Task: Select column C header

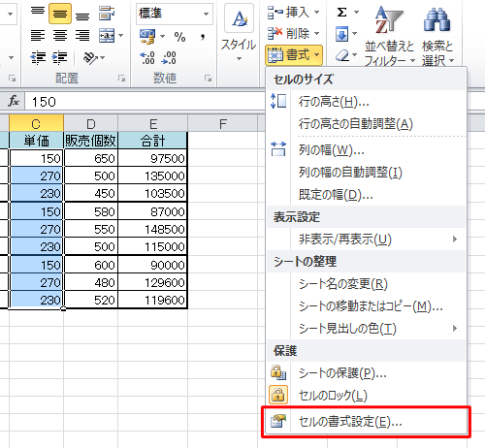Action: tap(36, 124)
